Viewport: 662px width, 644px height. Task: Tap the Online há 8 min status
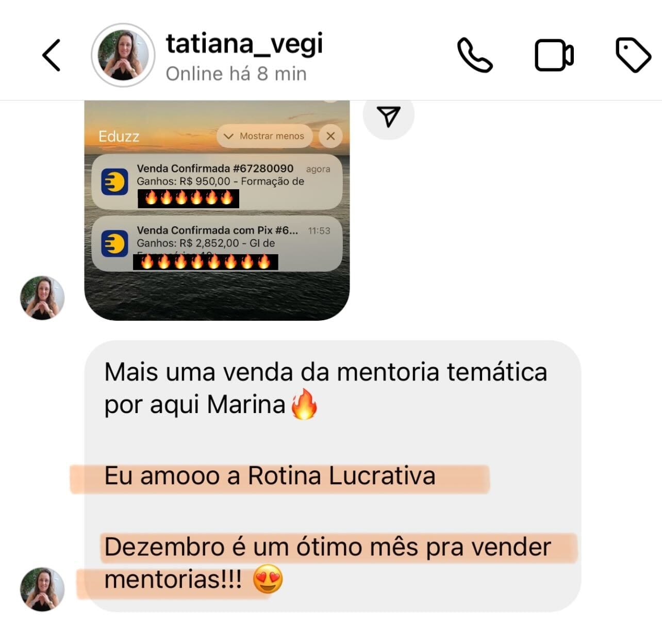click(236, 74)
